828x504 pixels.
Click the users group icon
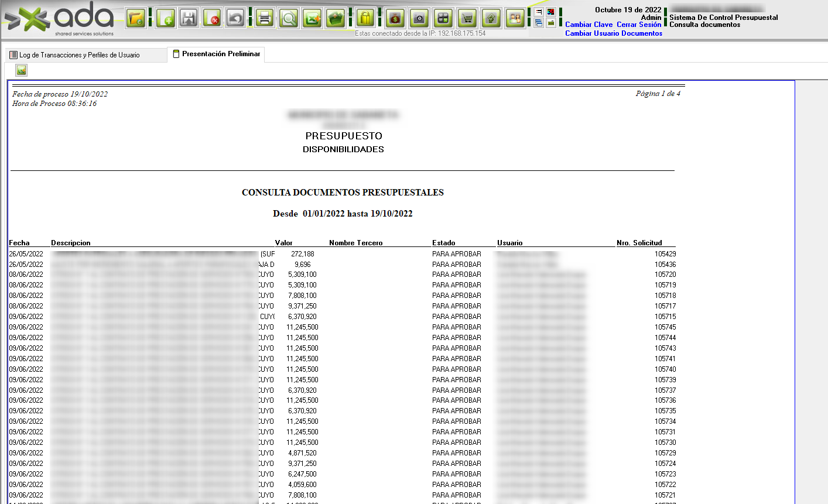pos(515,19)
